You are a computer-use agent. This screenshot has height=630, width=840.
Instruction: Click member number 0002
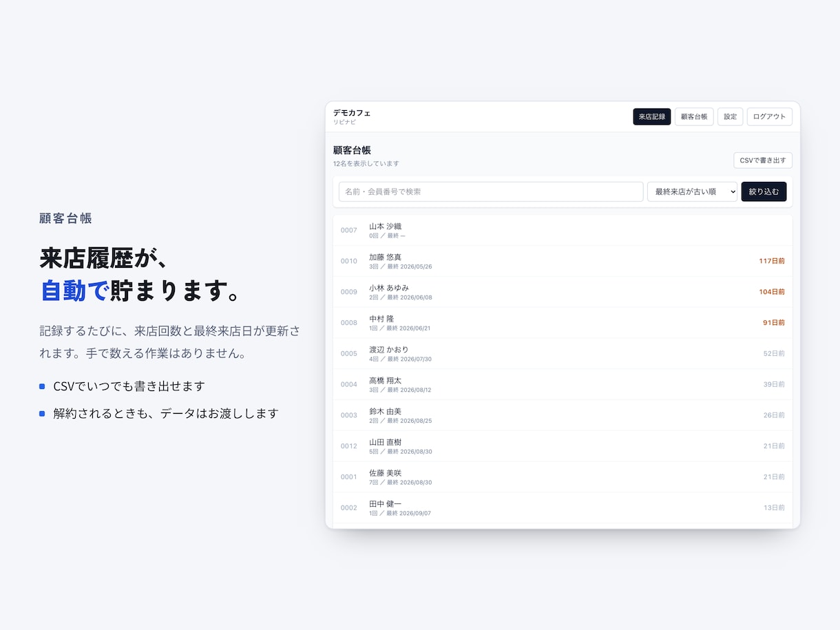(349, 508)
